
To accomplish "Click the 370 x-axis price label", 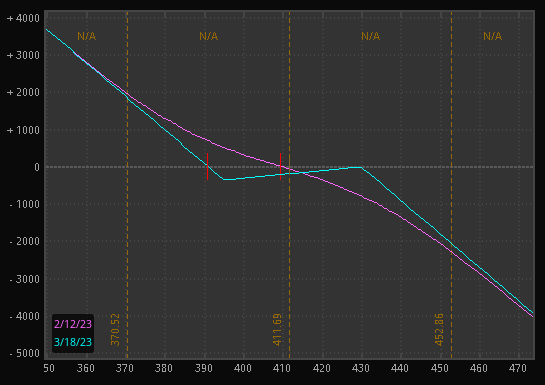I will click(x=125, y=368).
